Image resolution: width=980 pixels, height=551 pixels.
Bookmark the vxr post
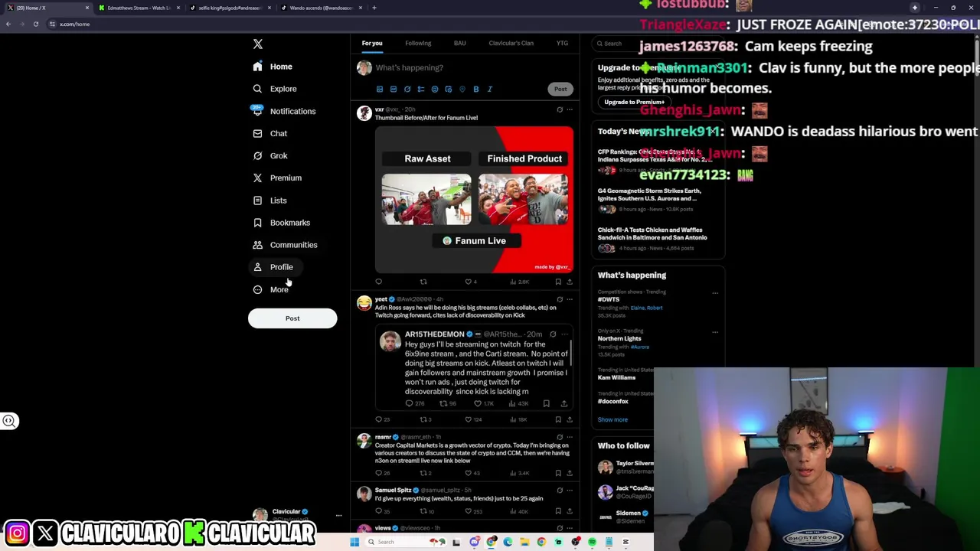(x=558, y=282)
